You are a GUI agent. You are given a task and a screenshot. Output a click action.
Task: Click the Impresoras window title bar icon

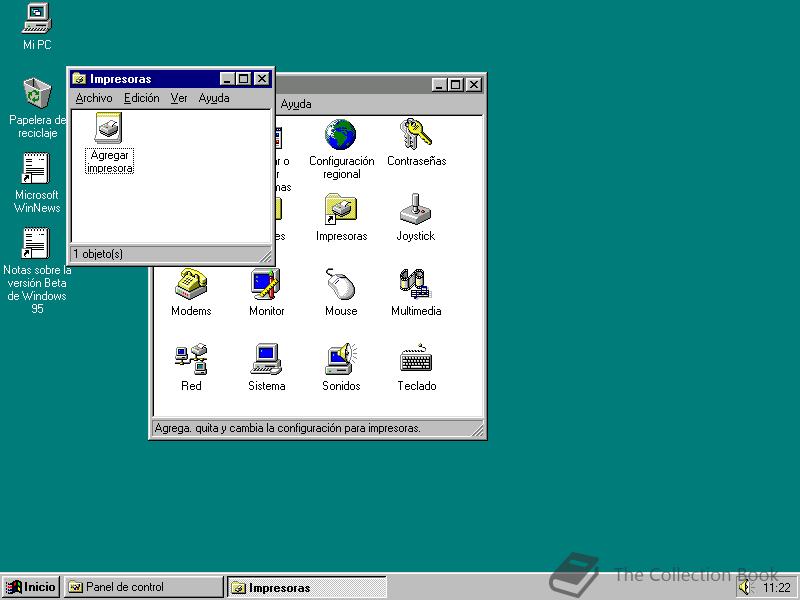79,79
